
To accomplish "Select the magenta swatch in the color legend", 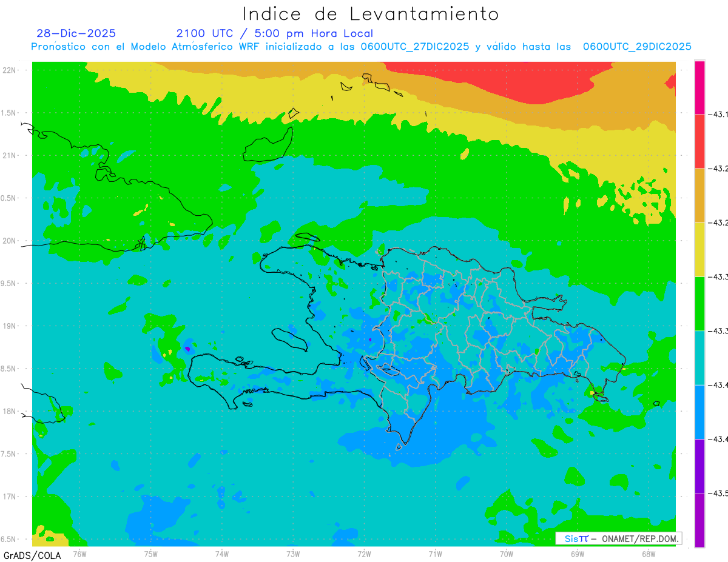I will pos(699,87).
